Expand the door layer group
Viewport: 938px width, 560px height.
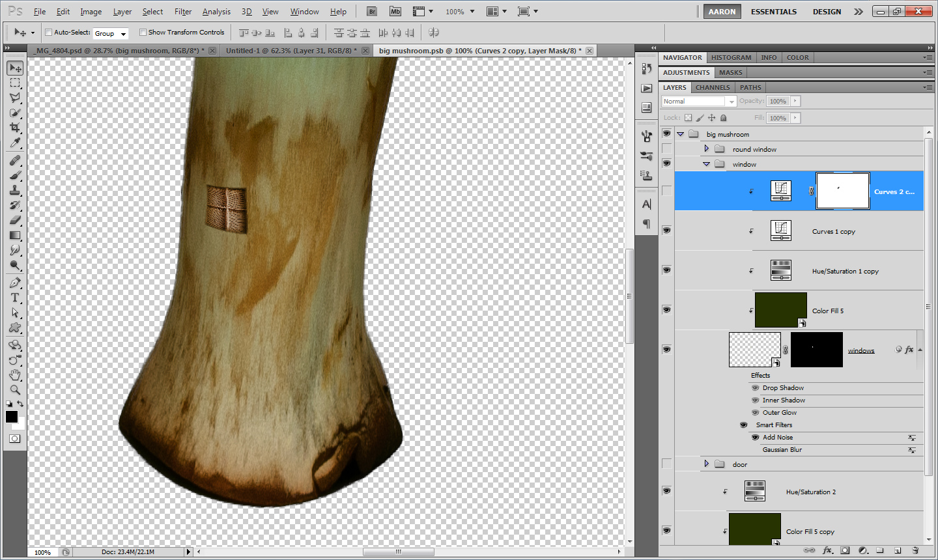pyautogui.click(x=707, y=464)
